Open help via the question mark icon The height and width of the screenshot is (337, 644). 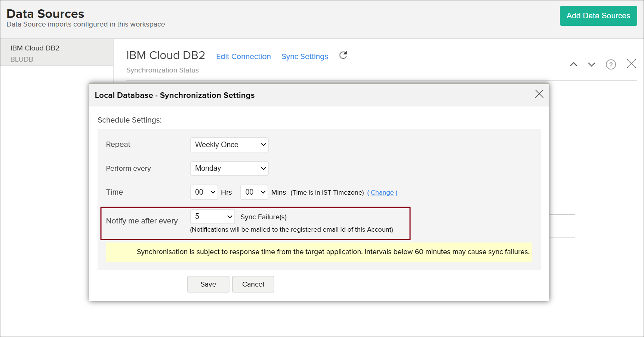[x=610, y=64]
